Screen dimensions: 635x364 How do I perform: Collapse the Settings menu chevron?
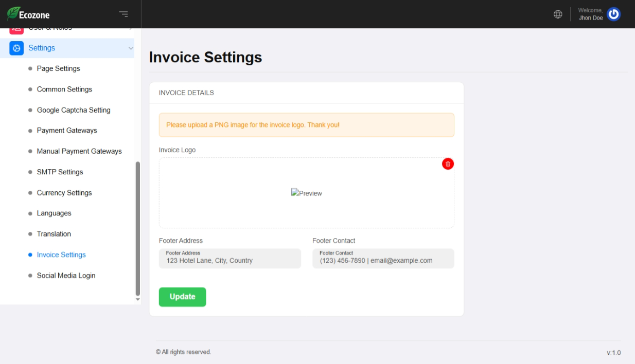[131, 48]
